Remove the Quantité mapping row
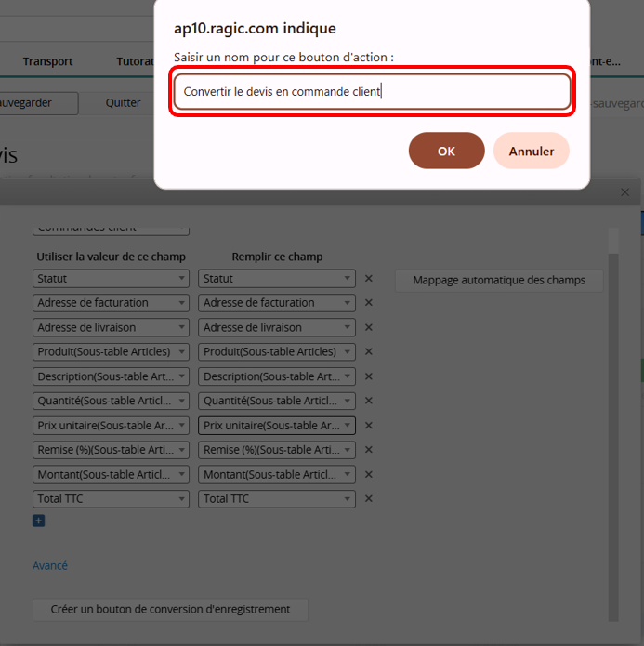This screenshot has width=644, height=646. point(368,401)
